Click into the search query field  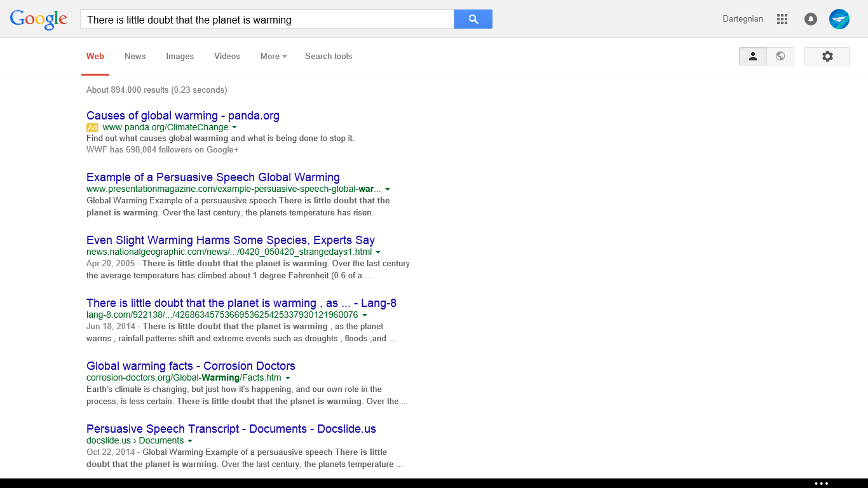tap(267, 19)
